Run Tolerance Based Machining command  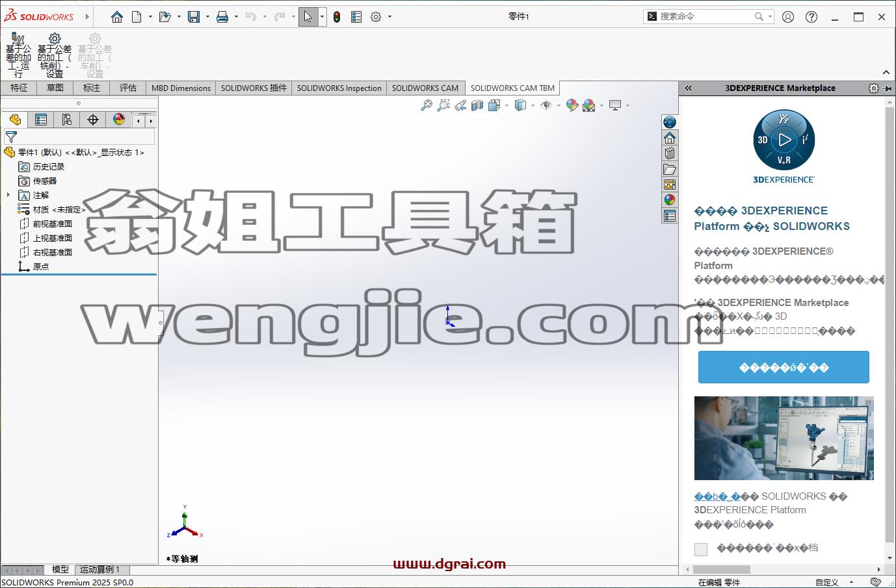(x=18, y=57)
